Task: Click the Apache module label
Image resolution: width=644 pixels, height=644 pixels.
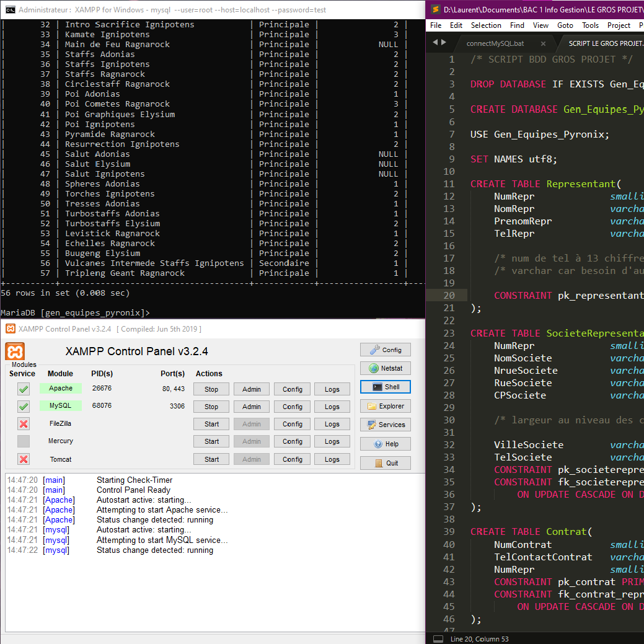Action: coord(61,389)
